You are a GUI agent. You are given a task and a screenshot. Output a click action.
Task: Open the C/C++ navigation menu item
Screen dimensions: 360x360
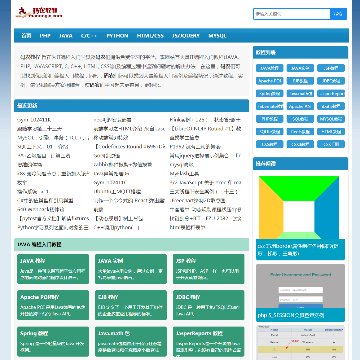tap(88, 36)
